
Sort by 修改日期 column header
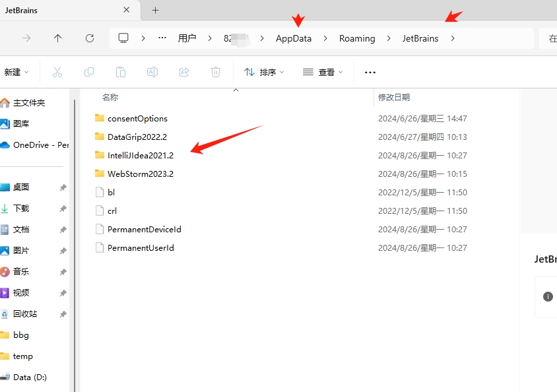(x=394, y=97)
